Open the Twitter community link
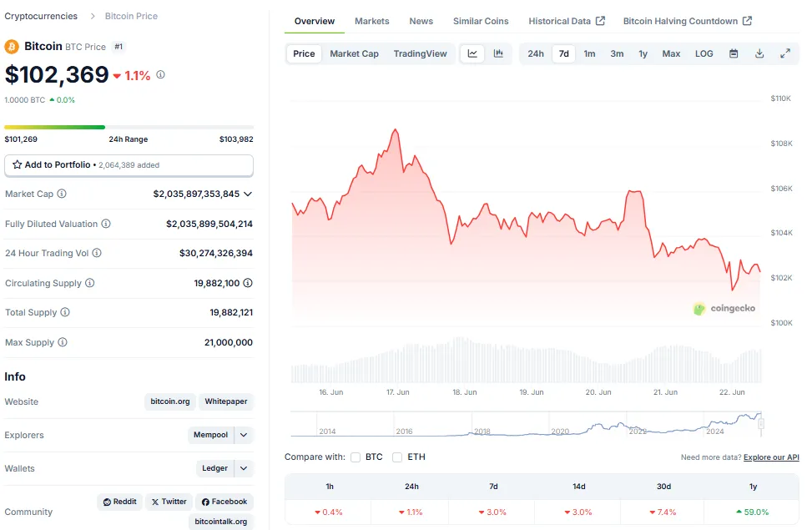Viewport: 812px width, 530px height. click(169, 502)
